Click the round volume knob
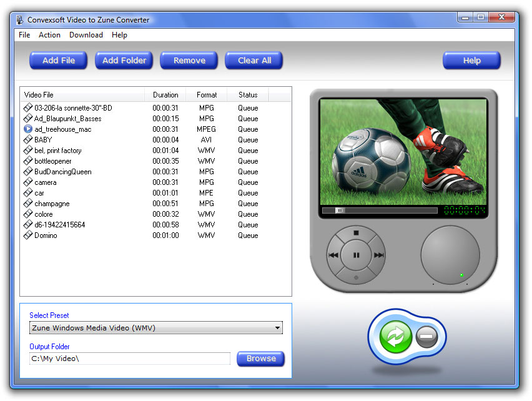The image size is (532, 401). click(450, 255)
